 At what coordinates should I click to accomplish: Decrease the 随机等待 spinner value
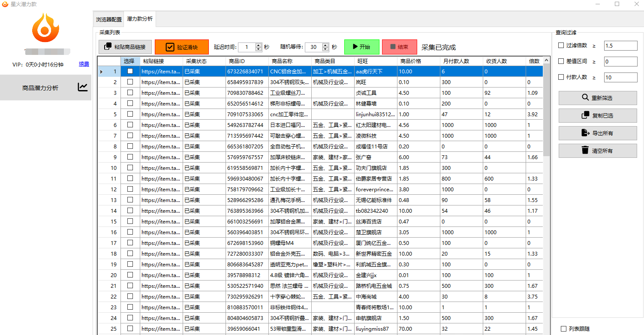coord(325,49)
